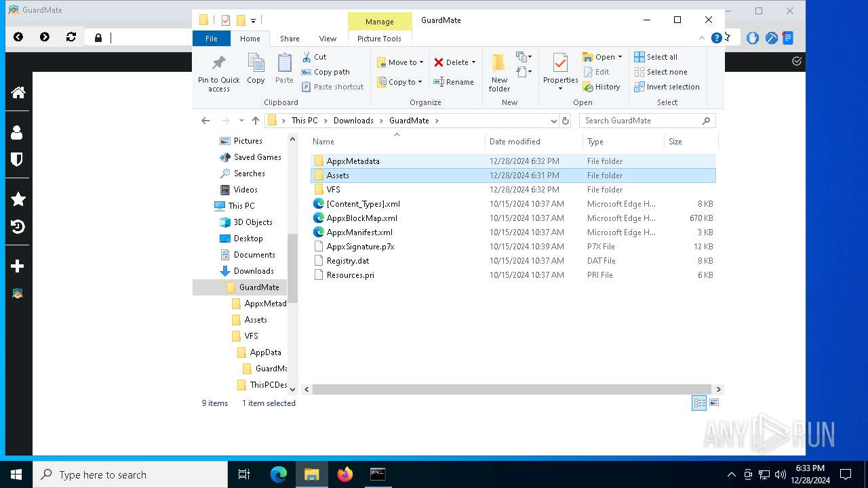Click the Paste ribbon icon
The height and width of the screenshot is (488, 868).
284,63
